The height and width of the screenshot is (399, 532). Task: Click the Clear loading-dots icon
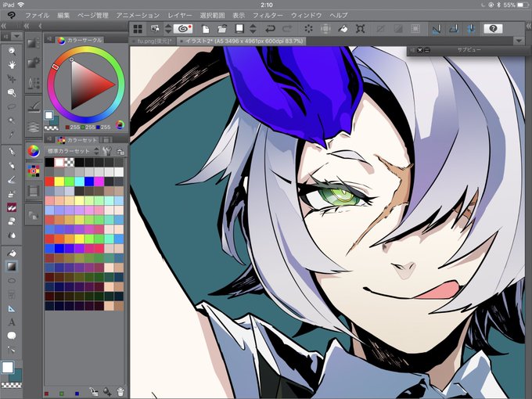pos(308,29)
